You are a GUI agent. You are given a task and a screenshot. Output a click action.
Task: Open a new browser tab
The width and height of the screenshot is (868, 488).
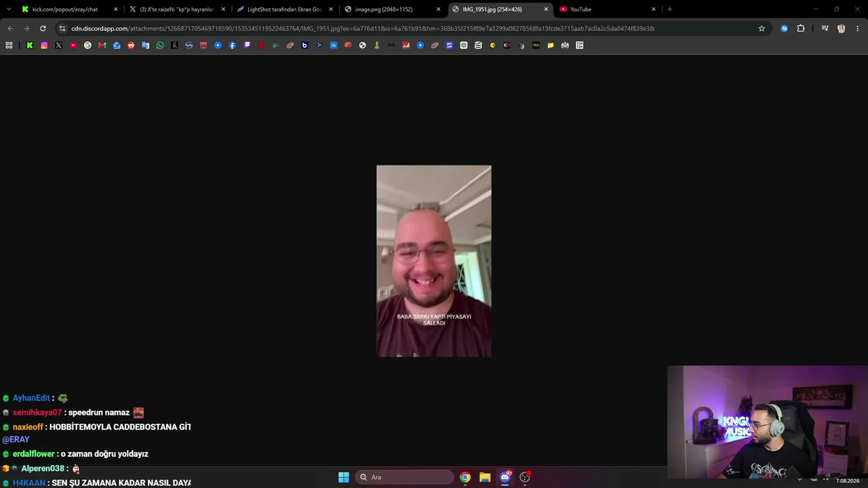pyautogui.click(x=670, y=9)
